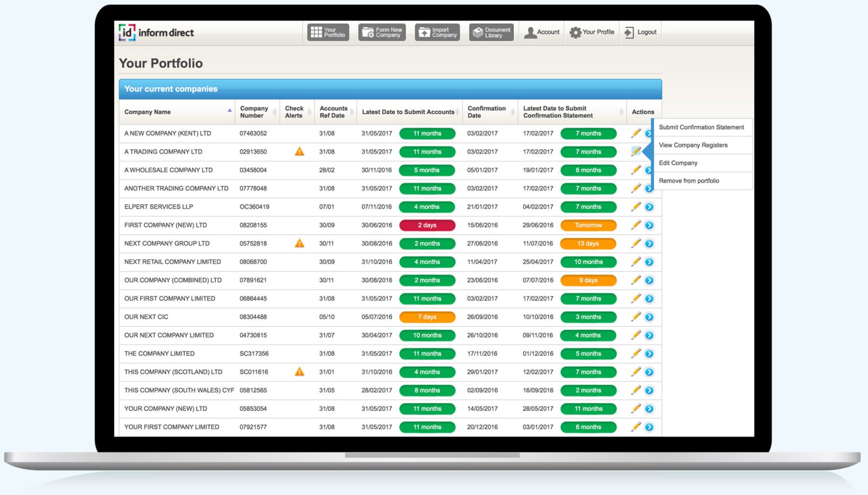The width and height of the screenshot is (868, 495).
Task: Open the pencil edit icon for THE COMPANY LIMITED
Action: tap(636, 353)
